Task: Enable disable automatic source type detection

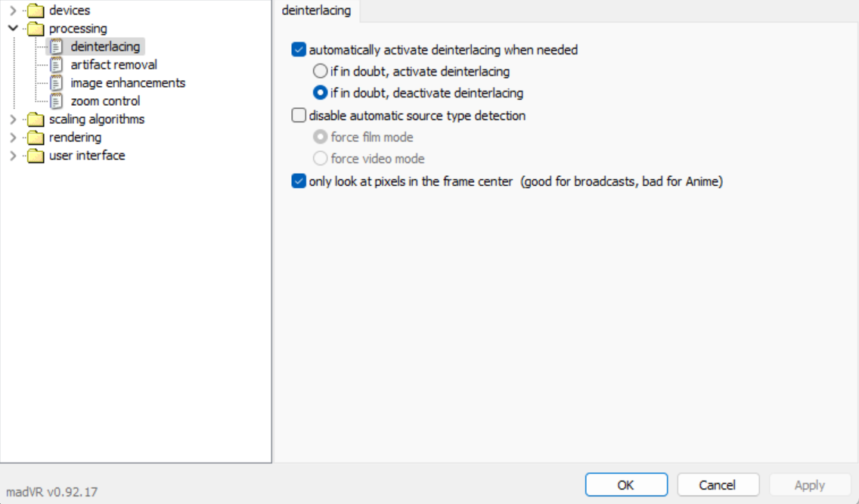Action: click(299, 116)
